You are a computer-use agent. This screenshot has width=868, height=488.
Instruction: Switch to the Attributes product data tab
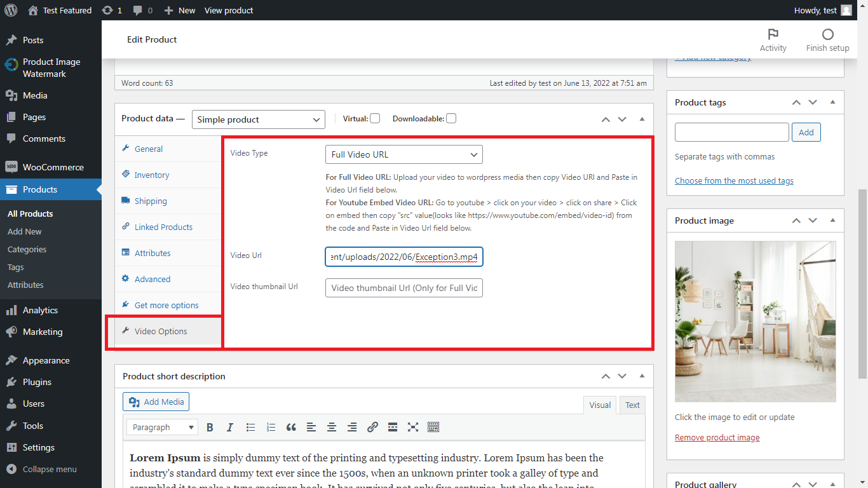pos(168,253)
